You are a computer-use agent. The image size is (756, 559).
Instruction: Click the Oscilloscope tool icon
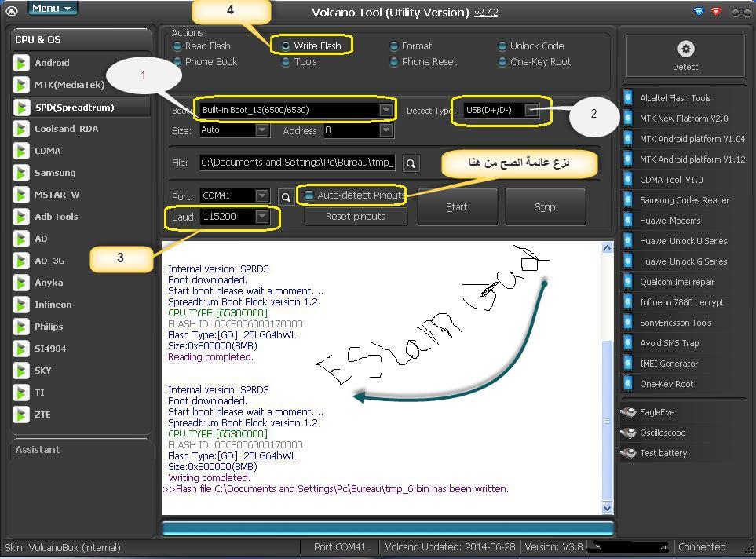tap(629, 433)
